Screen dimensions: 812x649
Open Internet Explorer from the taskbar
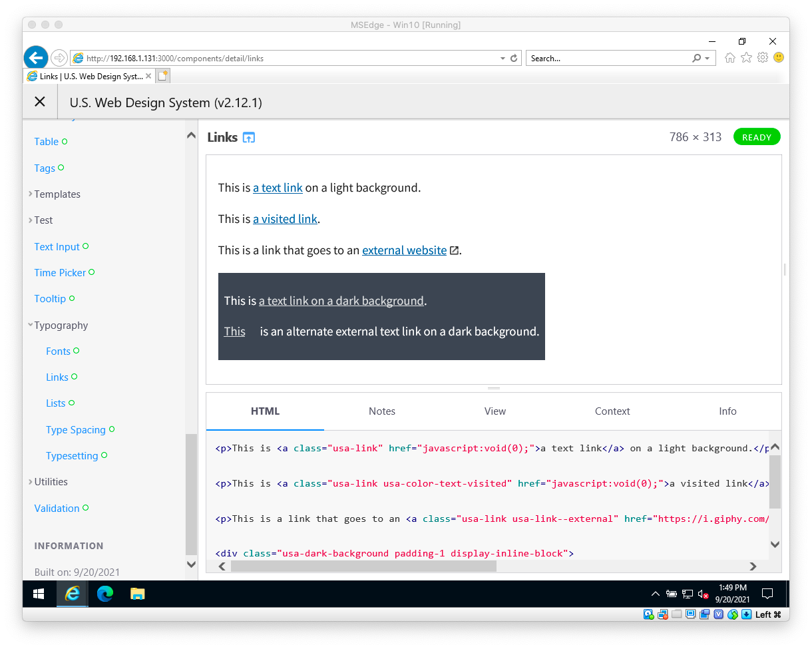point(72,594)
